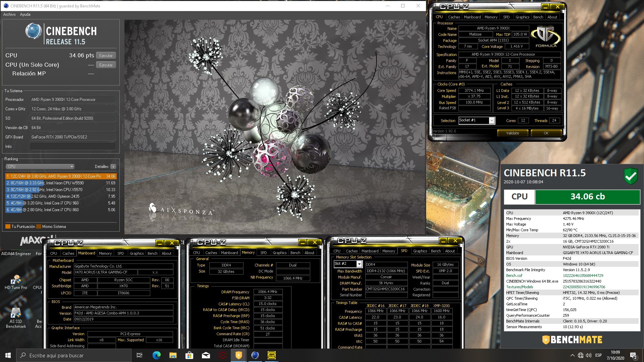The height and width of the screenshot is (362, 644).
Task: Open File Explorer from the taskbar
Action: pos(173,355)
